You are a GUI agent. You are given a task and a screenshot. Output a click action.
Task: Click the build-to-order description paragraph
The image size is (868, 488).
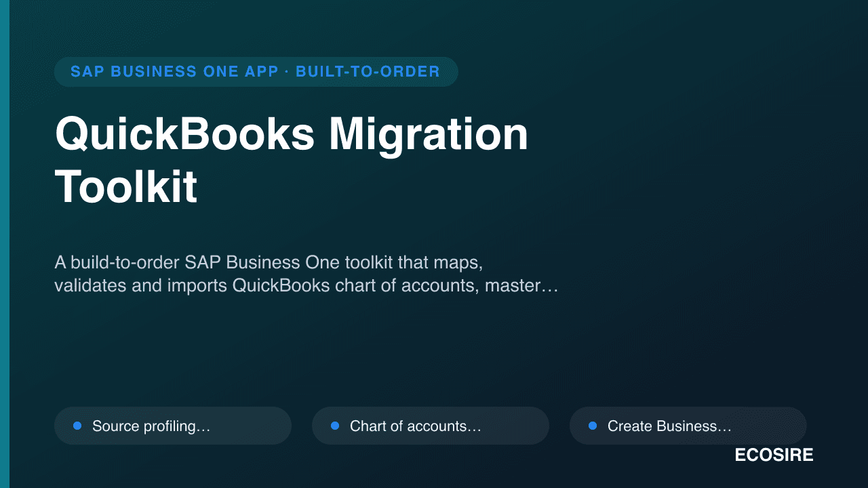pos(306,274)
